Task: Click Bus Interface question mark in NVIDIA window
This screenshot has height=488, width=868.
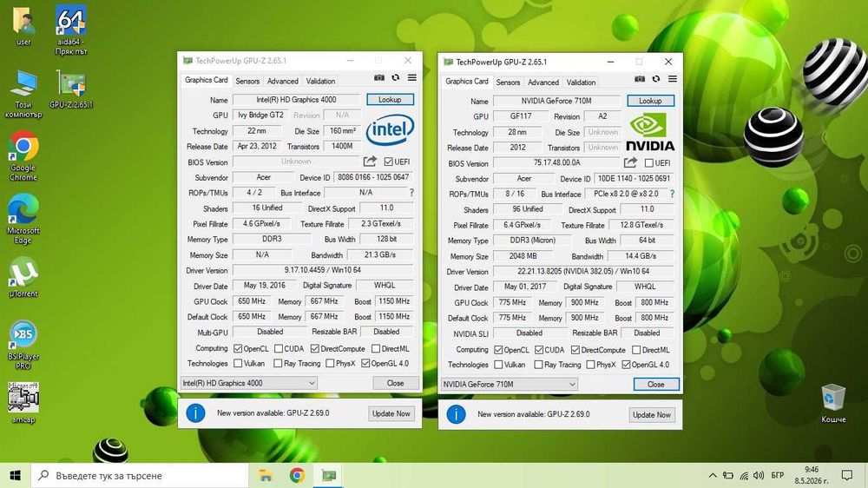Action: (672, 194)
